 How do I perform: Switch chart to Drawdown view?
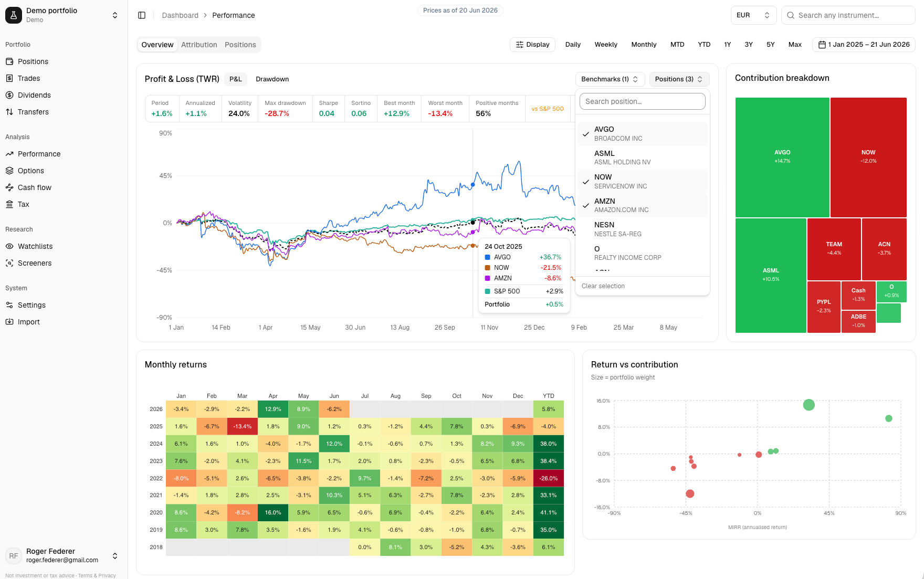pyautogui.click(x=272, y=79)
